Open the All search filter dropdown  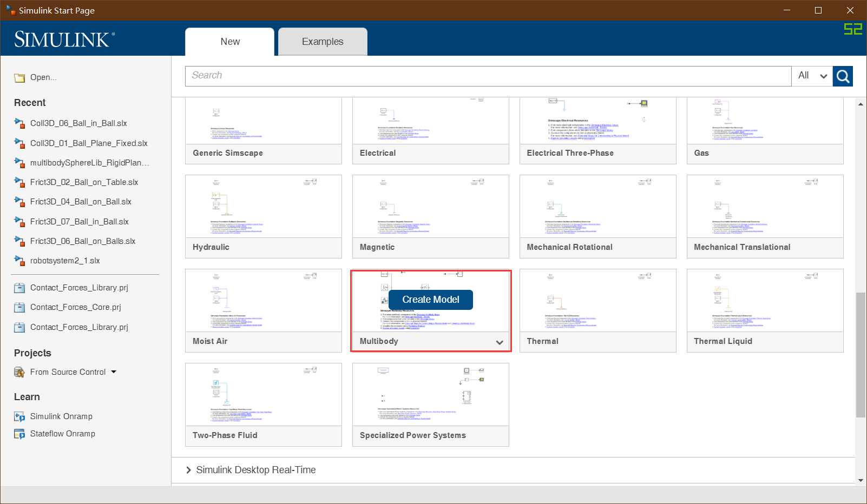[x=811, y=76]
